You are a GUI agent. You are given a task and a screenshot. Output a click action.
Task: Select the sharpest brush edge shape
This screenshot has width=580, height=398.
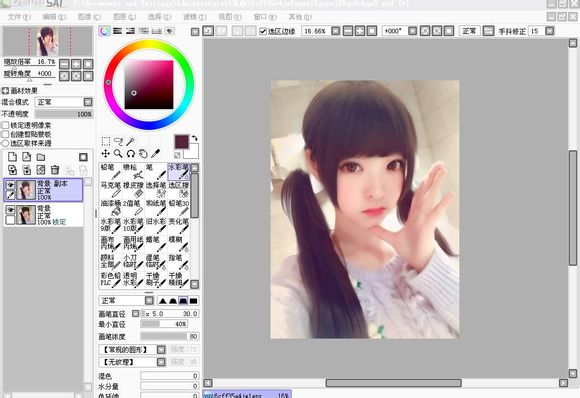tap(162, 301)
